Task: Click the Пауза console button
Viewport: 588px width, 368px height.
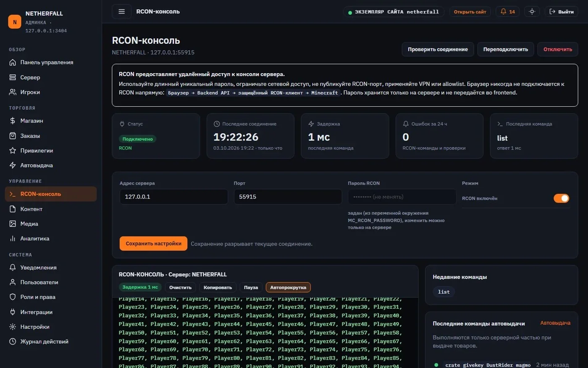Action: (x=251, y=287)
